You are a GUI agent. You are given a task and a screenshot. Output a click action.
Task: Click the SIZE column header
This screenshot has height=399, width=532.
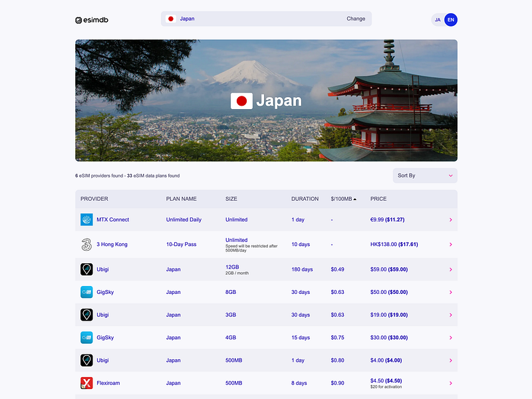(231, 199)
